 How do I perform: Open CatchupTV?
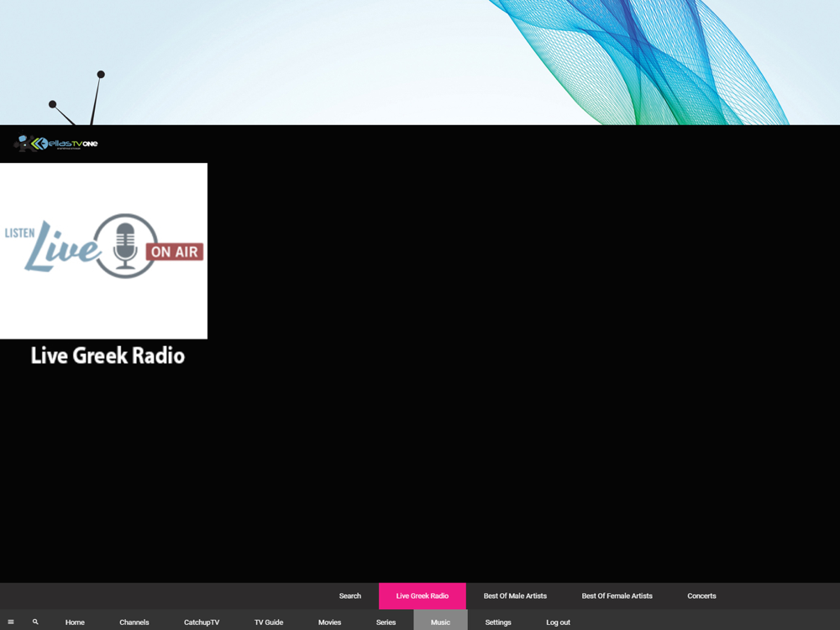click(x=202, y=622)
